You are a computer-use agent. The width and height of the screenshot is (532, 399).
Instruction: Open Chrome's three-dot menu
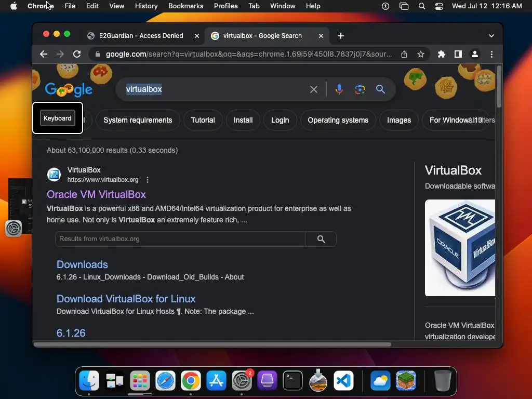[x=491, y=54]
